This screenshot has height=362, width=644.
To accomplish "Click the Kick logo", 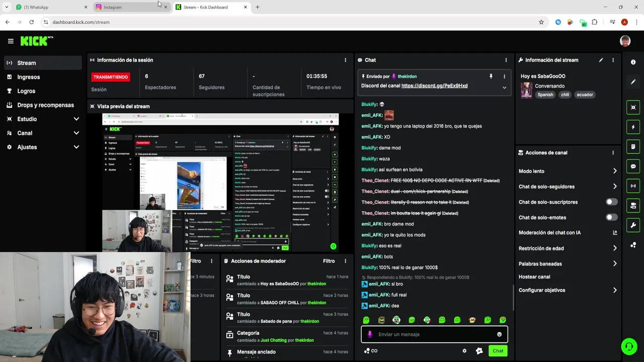I will point(36,41).
